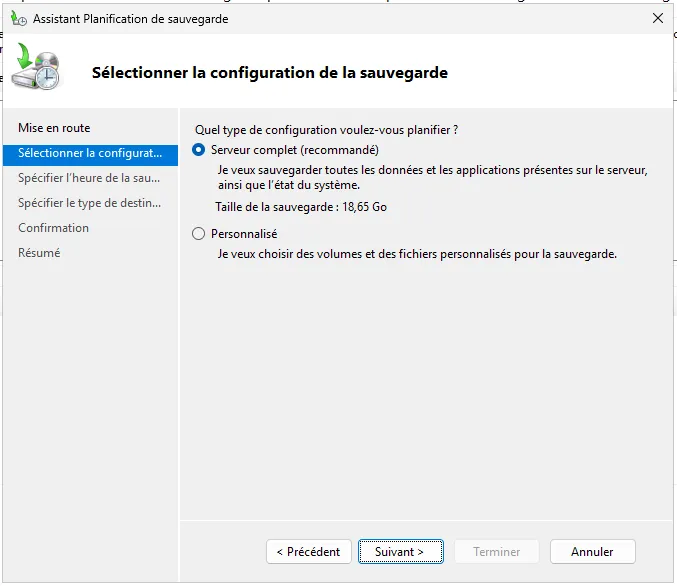Image resolution: width=677 pixels, height=586 pixels.
Task: Click the custom description starting Je veux choisir
Action: 417,254
